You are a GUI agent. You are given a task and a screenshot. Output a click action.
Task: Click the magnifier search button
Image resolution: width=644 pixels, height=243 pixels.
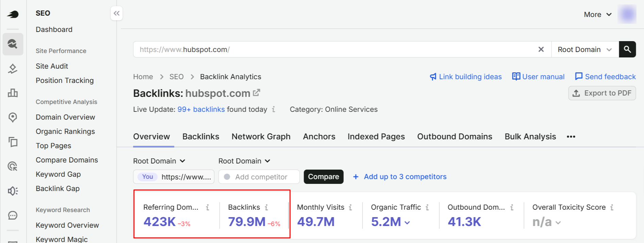[x=627, y=49]
